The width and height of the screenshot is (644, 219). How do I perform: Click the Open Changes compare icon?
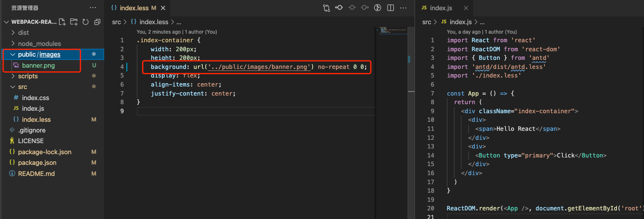tap(327, 8)
